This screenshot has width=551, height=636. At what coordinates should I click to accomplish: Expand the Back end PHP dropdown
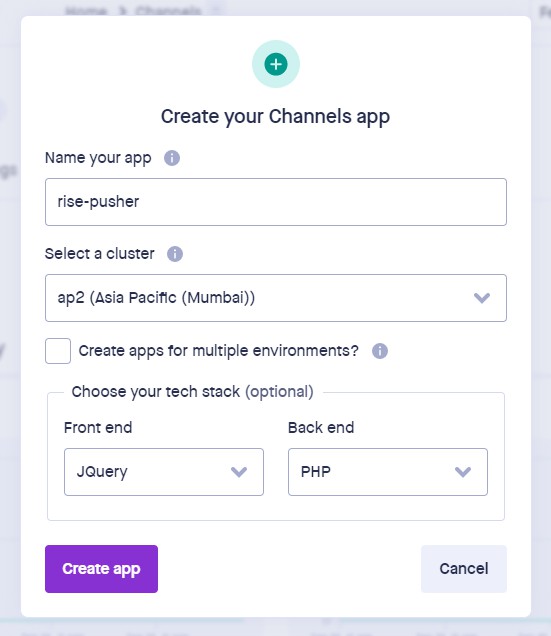click(388, 472)
